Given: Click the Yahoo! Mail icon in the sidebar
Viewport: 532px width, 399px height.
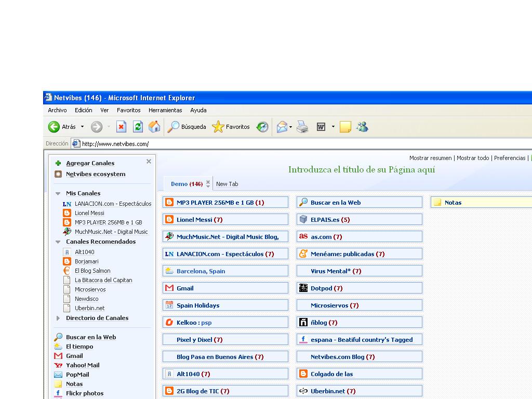Looking at the screenshot, I should tap(58, 365).
